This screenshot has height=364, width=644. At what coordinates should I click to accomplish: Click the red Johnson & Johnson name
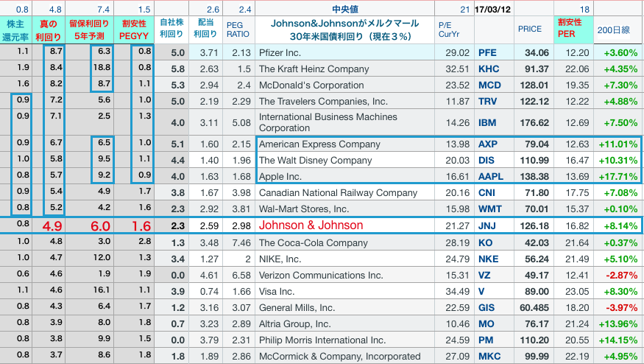pyautogui.click(x=311, y=225)
